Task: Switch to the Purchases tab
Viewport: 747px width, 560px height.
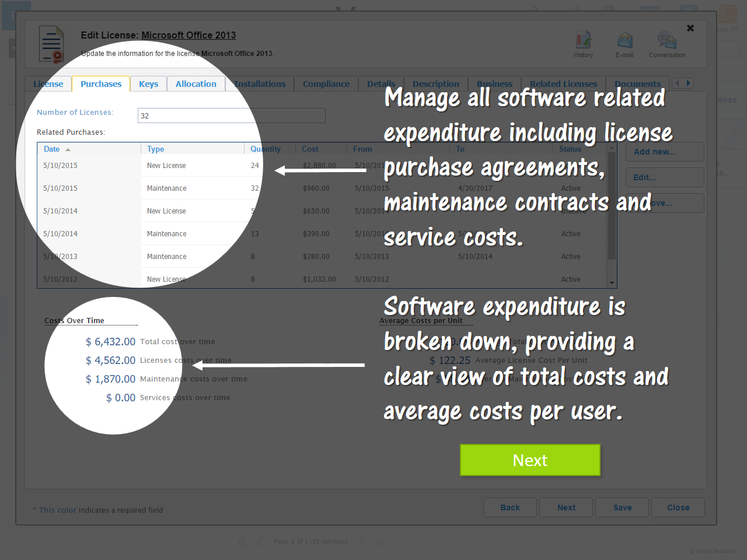Action: coord(101,84)
